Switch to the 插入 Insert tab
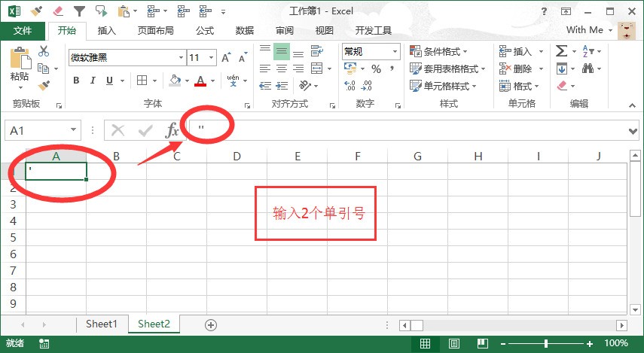Image resolution: width=644 pixels, height=353 pixels. 107,30
